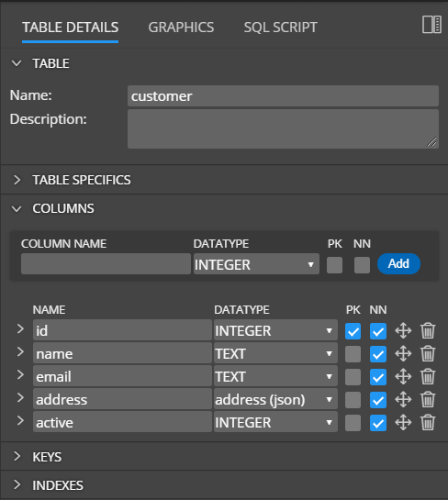Delete the email column with trash icon

(428, 376)
